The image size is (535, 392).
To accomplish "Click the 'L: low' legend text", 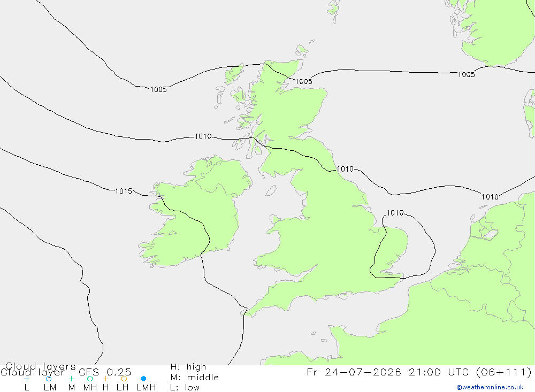I will tap(185, 388).
